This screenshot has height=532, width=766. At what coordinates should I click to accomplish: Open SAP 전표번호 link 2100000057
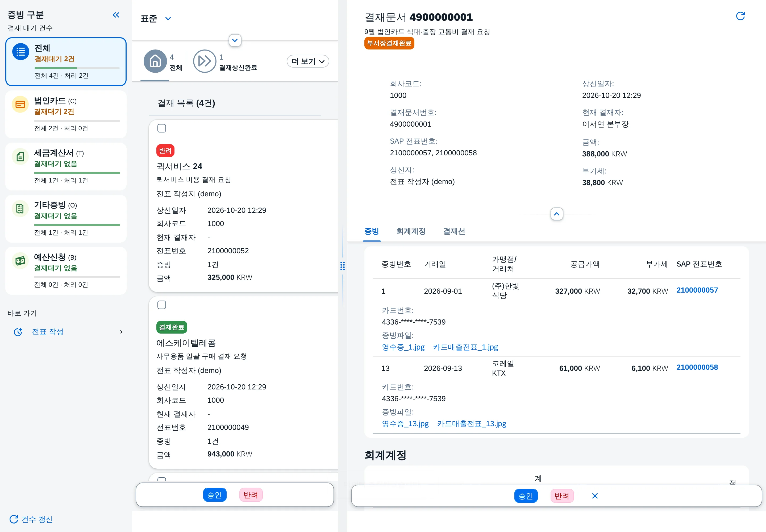pyautogui.click(x=697, y=290)
